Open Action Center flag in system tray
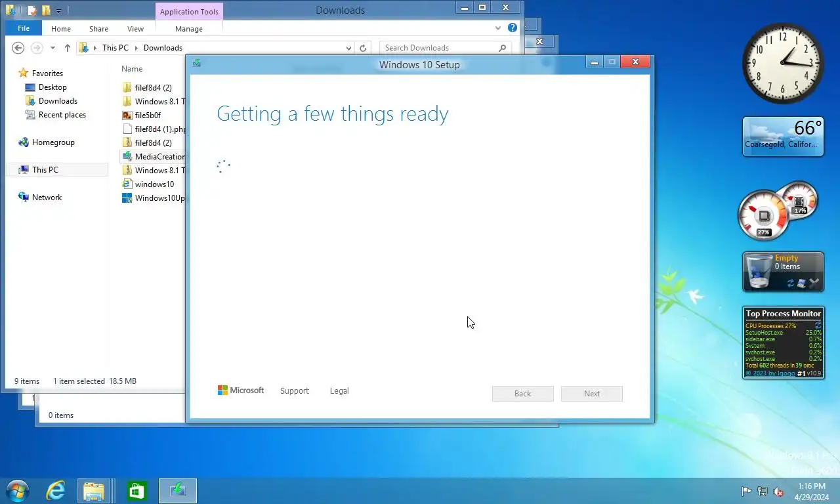This screenshot has width=840, height=504. pos(747,492)
